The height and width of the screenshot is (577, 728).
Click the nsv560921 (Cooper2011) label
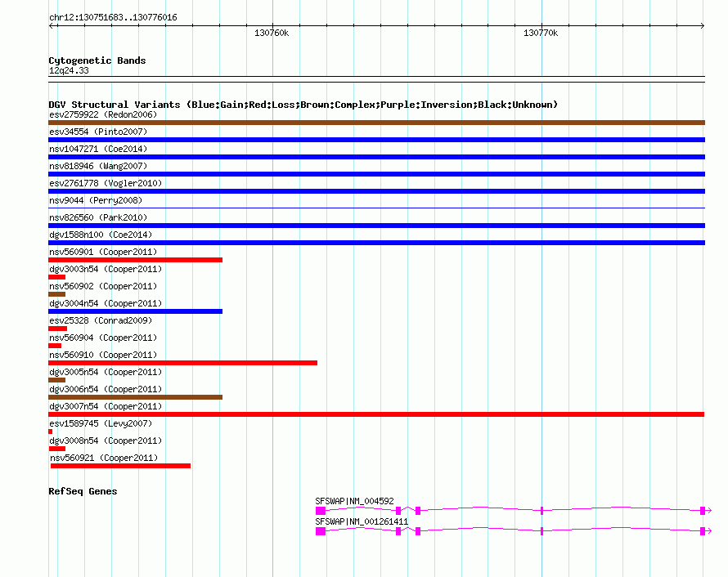point(104,458)
